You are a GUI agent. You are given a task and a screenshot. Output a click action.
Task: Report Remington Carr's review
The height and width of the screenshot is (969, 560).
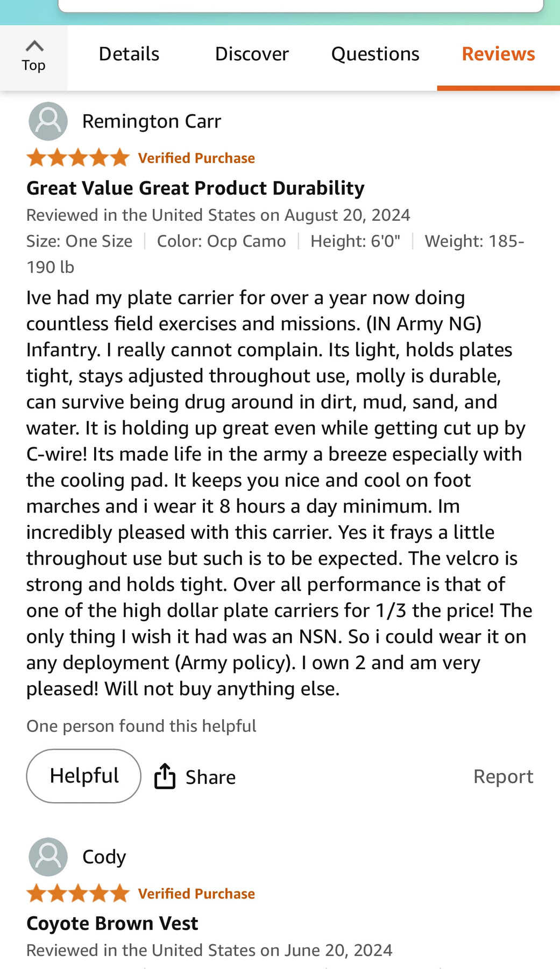503,776
